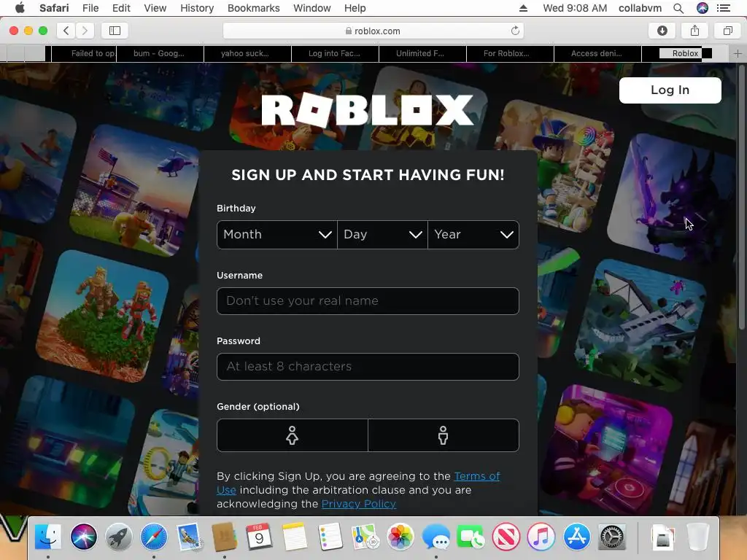Viewport: 747px width, 560px height.
Task: Toggle the Safari sidebar button
Action: pos(115,31)
